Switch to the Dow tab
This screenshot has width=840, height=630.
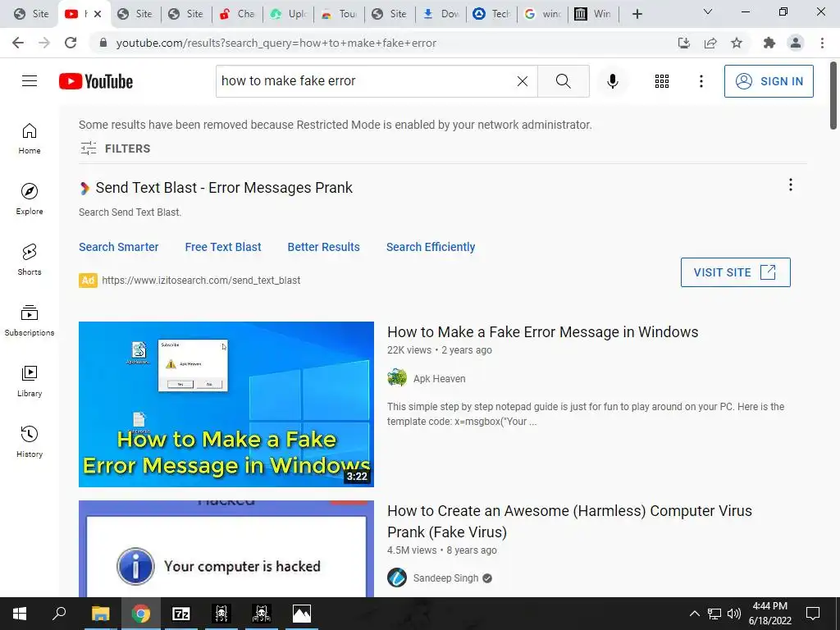[x=441, y=14]
